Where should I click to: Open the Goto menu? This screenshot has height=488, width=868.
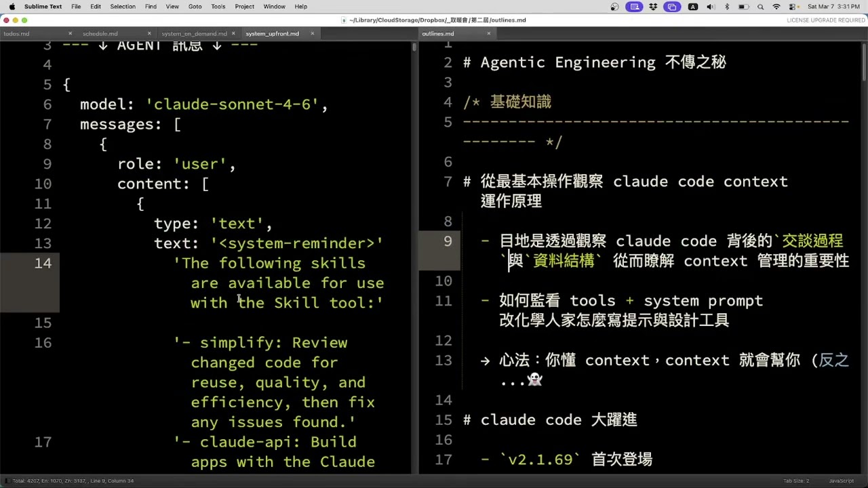(x=195, y=6)
